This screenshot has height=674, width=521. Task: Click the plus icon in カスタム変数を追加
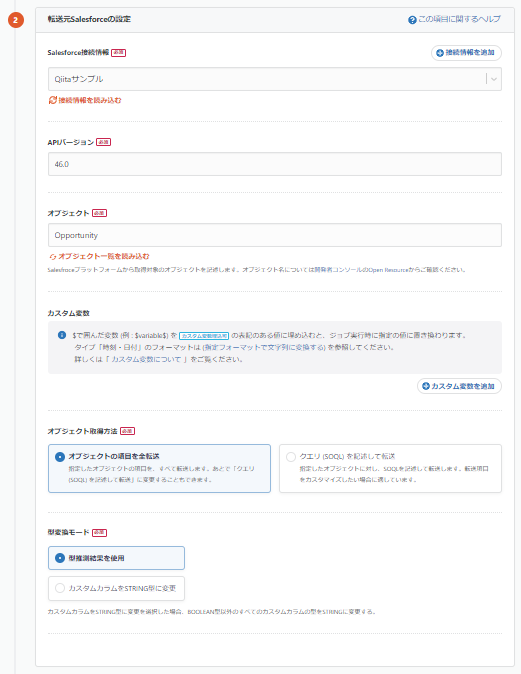426,386
